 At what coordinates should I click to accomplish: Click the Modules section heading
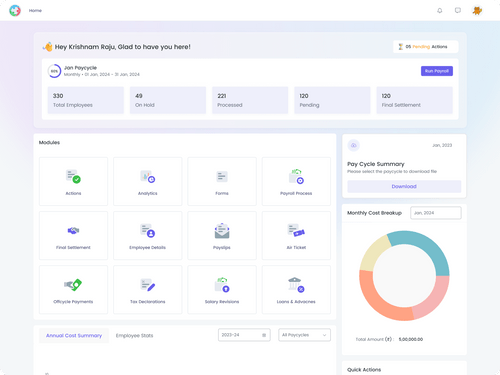click(49, 143)
